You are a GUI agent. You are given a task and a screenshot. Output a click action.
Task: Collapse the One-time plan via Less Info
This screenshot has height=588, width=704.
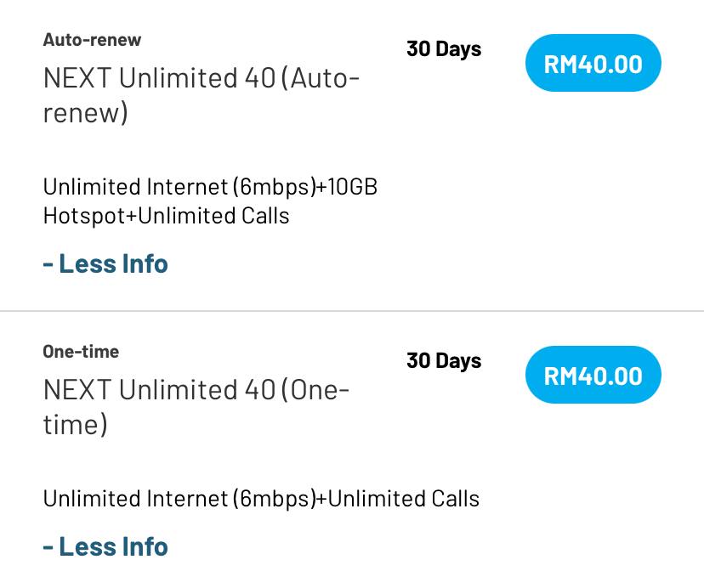(x=105, y=546)
